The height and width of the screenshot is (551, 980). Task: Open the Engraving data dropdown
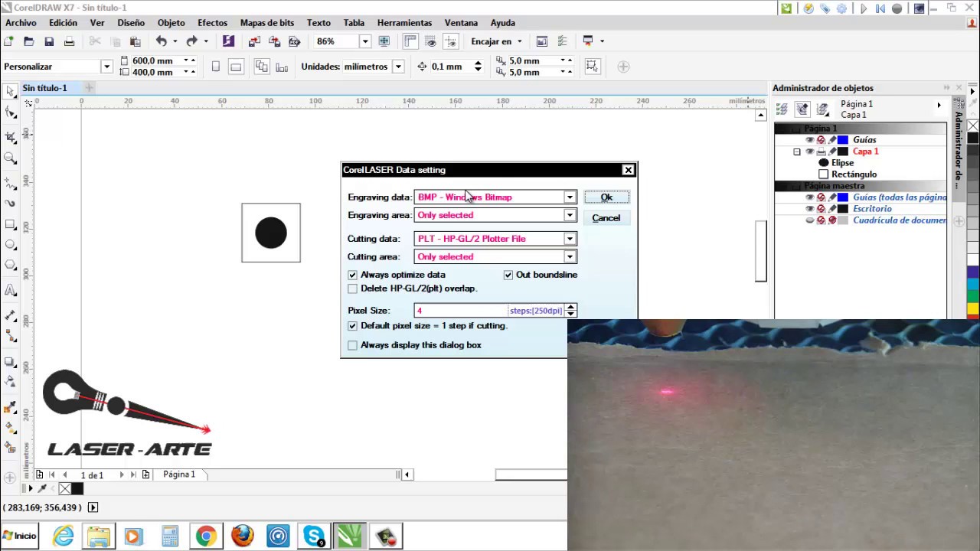click(570, 197)
